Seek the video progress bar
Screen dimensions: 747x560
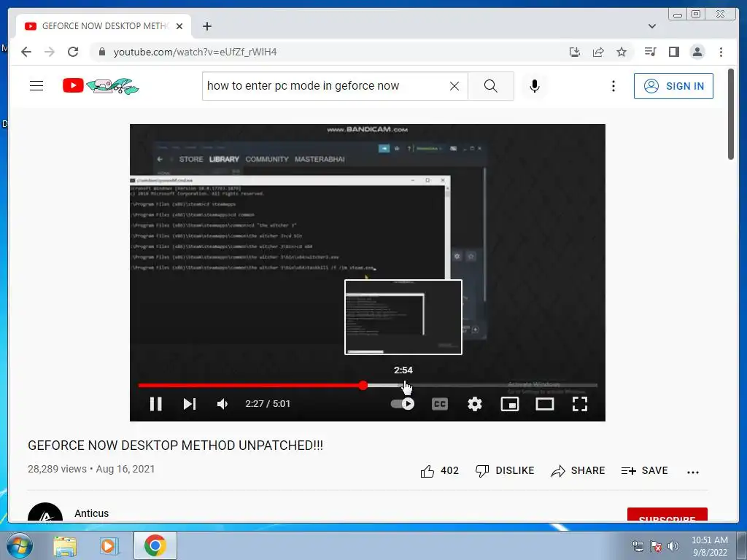click(368, 385)
